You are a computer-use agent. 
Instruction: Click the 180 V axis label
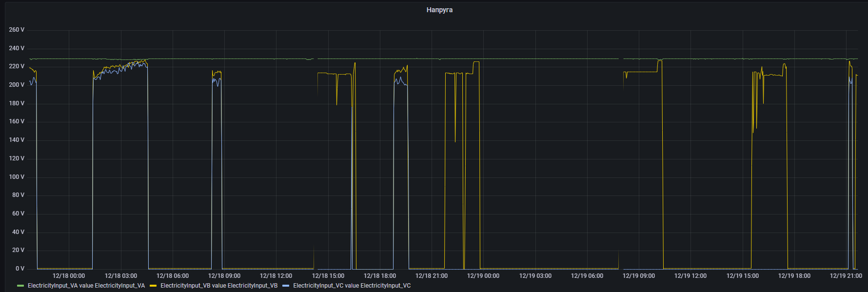click(x=17, y=103)
